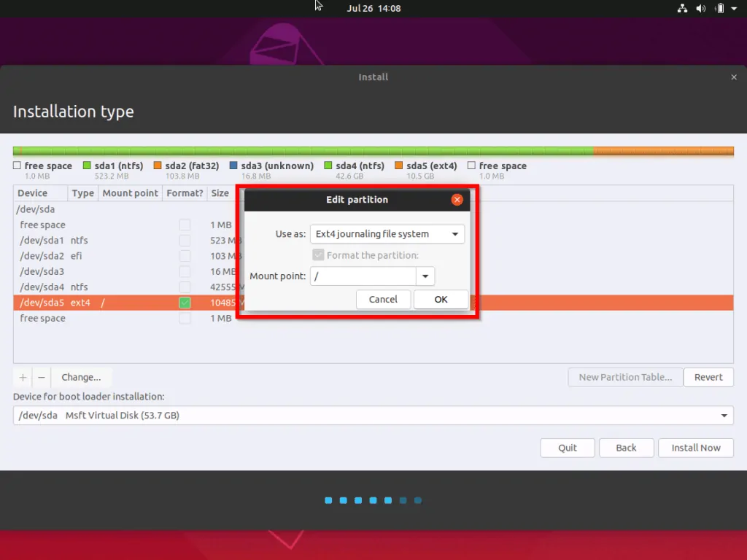The width and height of the screenshot is (747, 560).
Task: Select the /dev/sda3 row
Action: (373, 271)
